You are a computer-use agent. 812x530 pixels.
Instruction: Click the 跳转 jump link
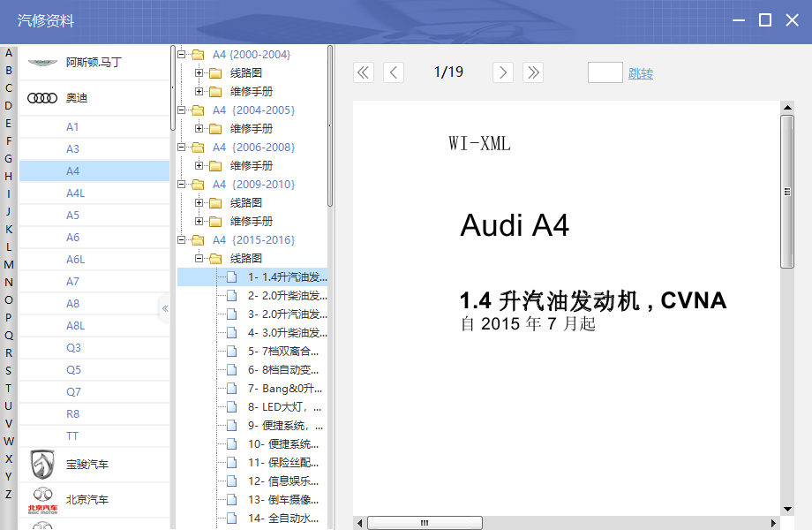point(641,73)
